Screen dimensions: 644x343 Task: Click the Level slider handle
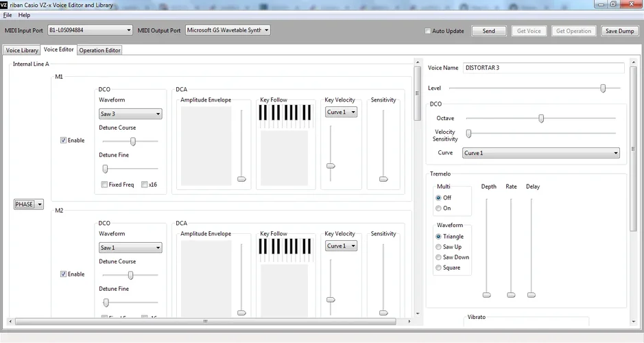603,88
